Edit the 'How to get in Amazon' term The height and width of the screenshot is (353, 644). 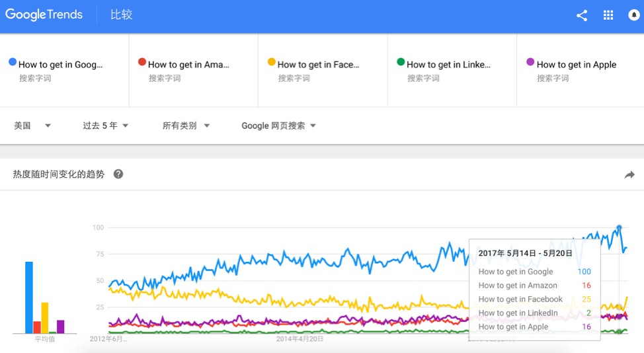[188, 65]
